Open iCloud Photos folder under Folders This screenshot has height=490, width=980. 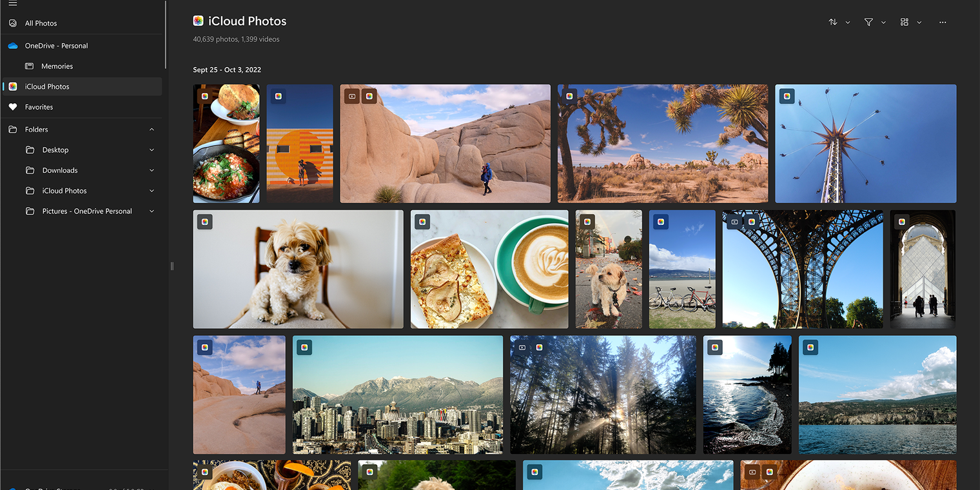point(83,191)
